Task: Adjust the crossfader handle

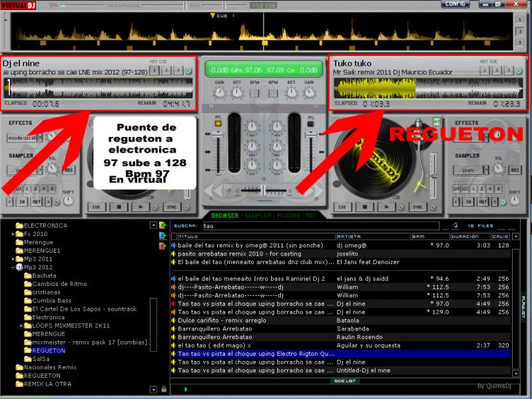Action: [x=263, y=190]
